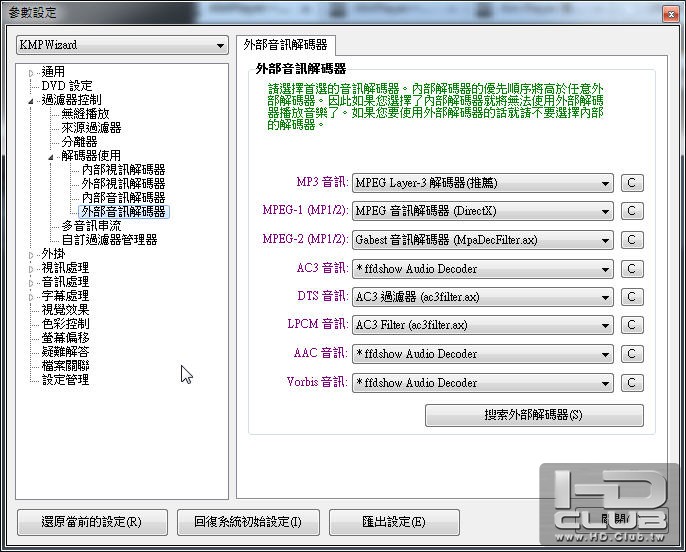The height and width of the screenshot is (552, 686).
Task: Select 自訂過濾器管理器 in the tree
Action: click(x=109, y=240)
